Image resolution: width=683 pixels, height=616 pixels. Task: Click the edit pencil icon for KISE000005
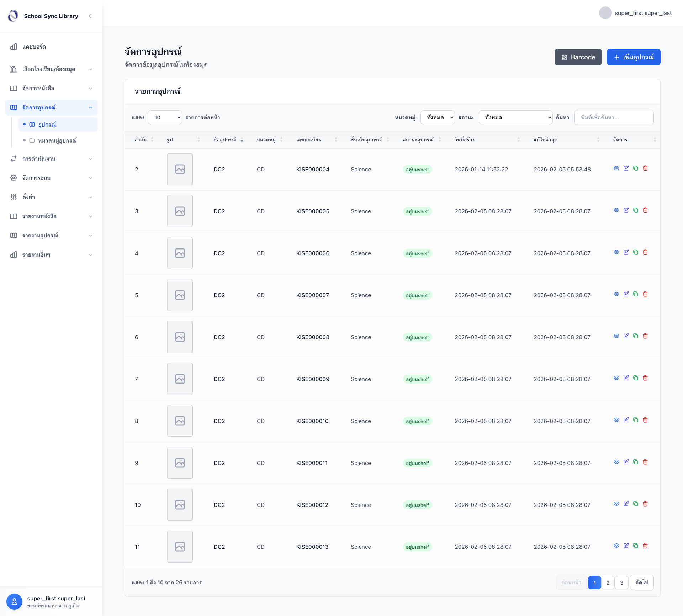(626, 210)
